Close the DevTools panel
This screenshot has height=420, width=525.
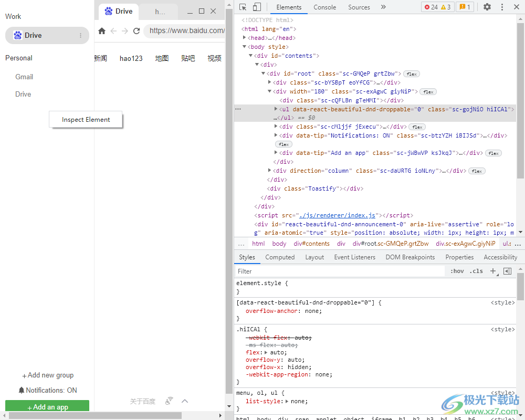pos(517,7)
